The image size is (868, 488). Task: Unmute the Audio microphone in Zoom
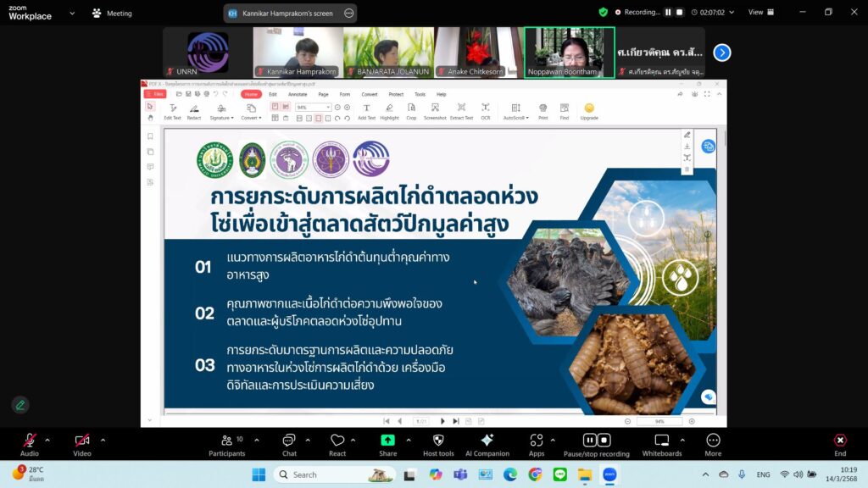pyautogui.click(x=30, y=441)
